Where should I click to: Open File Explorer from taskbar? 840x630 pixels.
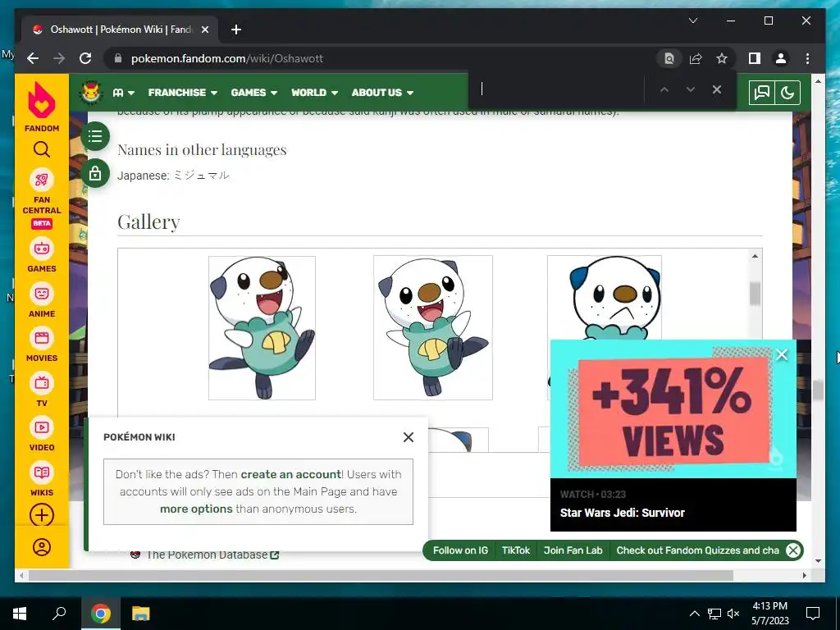click(141, 614)
